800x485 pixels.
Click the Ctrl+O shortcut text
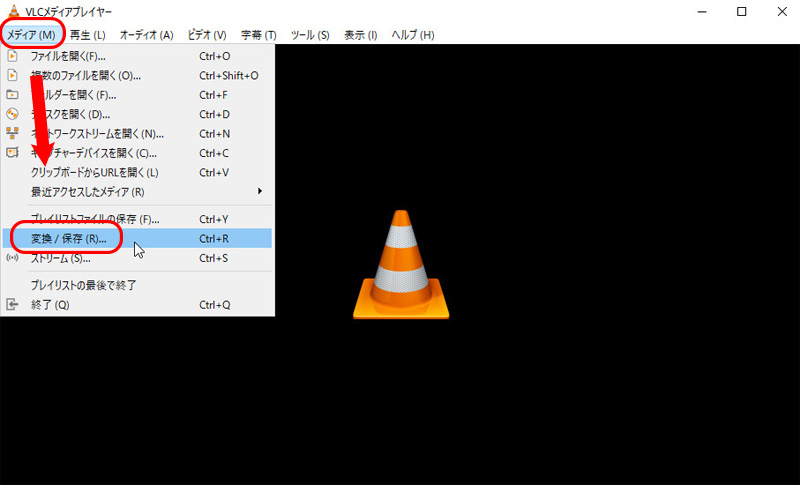coord(215,56)
